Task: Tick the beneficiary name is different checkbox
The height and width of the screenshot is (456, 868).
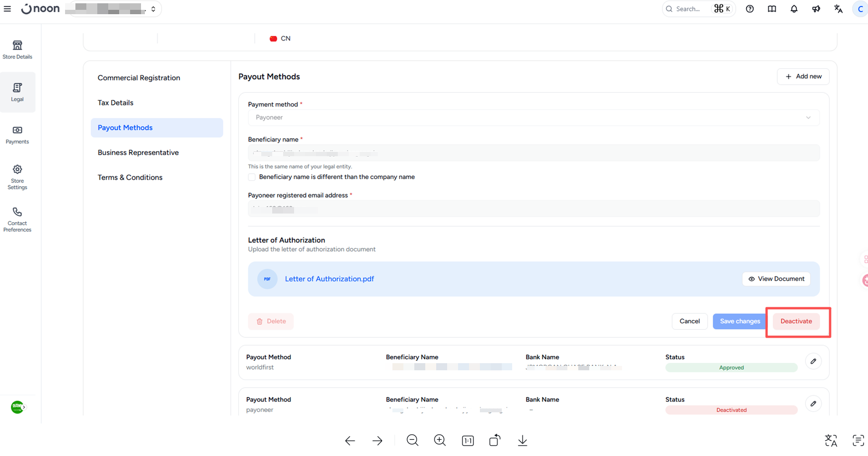Action: [251, 177]
